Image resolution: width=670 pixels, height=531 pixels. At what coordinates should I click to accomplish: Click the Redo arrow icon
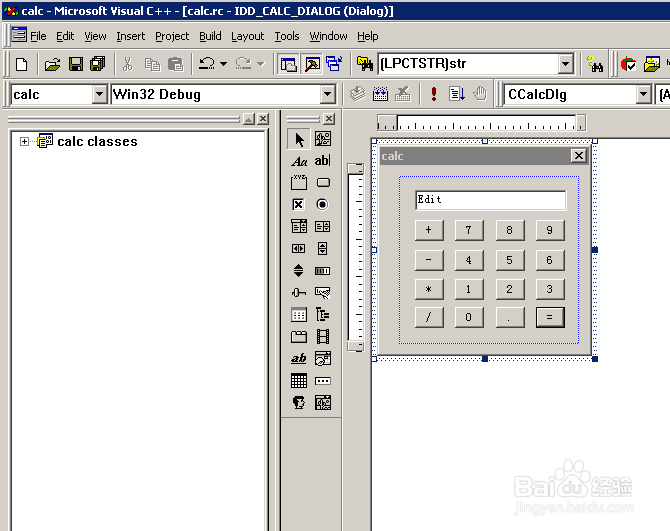click(x=244, y=64)
